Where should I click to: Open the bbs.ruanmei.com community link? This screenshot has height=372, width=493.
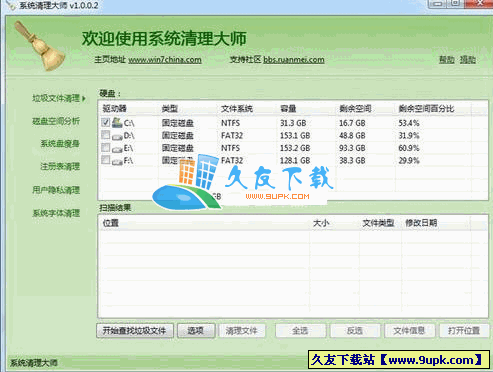294,60
